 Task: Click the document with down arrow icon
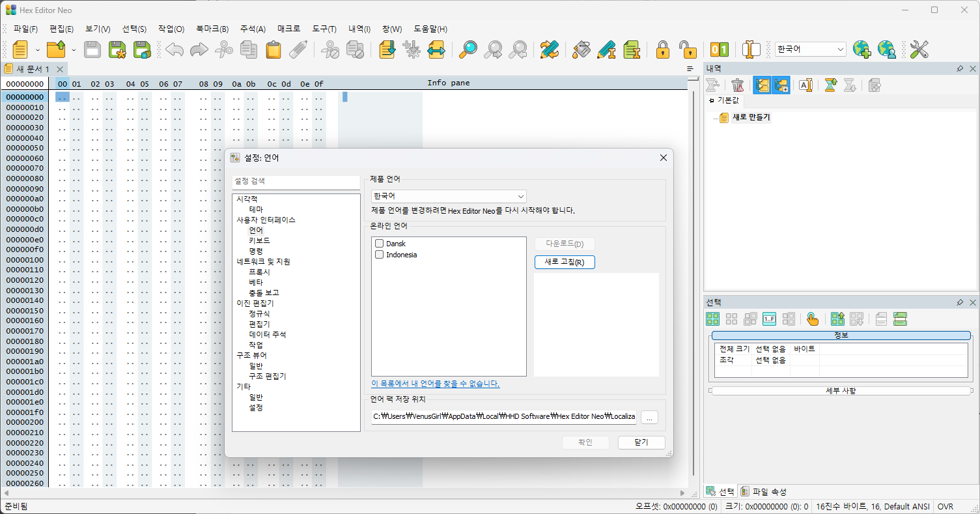tap(386, 50)
